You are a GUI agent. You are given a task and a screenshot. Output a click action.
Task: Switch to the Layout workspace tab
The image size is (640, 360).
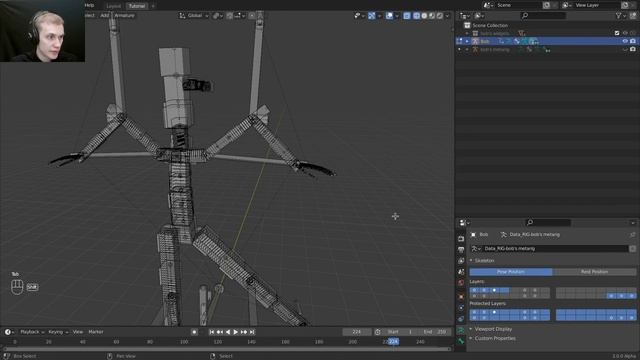pyautogui.click(x=113, y=6)
